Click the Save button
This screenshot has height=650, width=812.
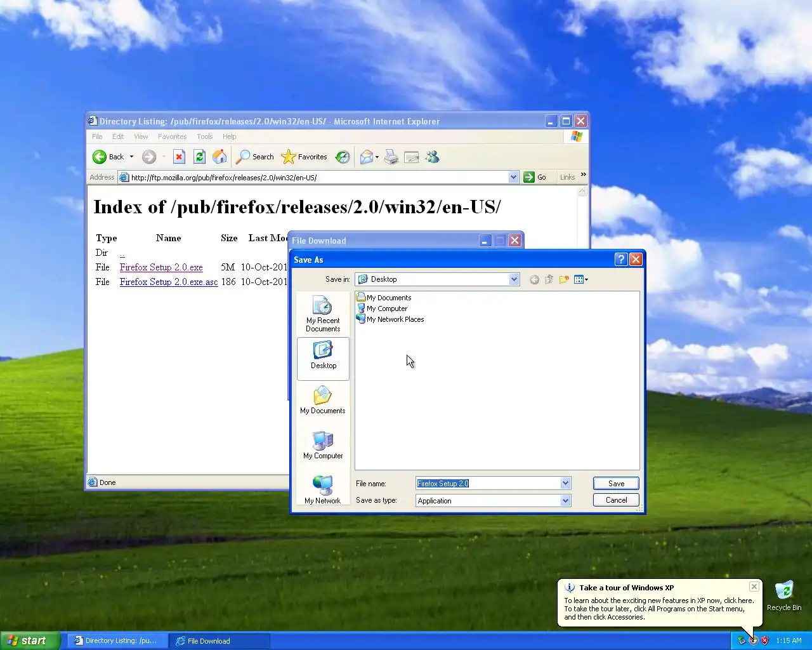(x=616, y=483)
